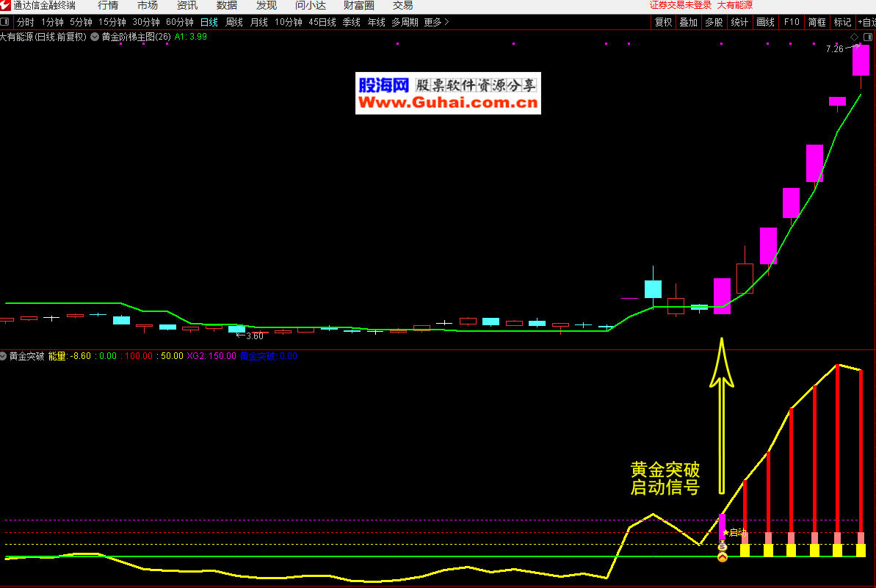The width and height of the screenshot is (876, 588).
Task: Toggle the left side panel icon
Action: [x=5, y=22]
